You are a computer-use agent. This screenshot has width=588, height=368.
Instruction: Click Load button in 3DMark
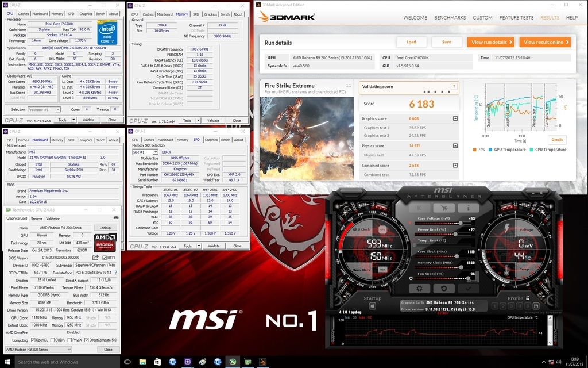tap(411, 42)
